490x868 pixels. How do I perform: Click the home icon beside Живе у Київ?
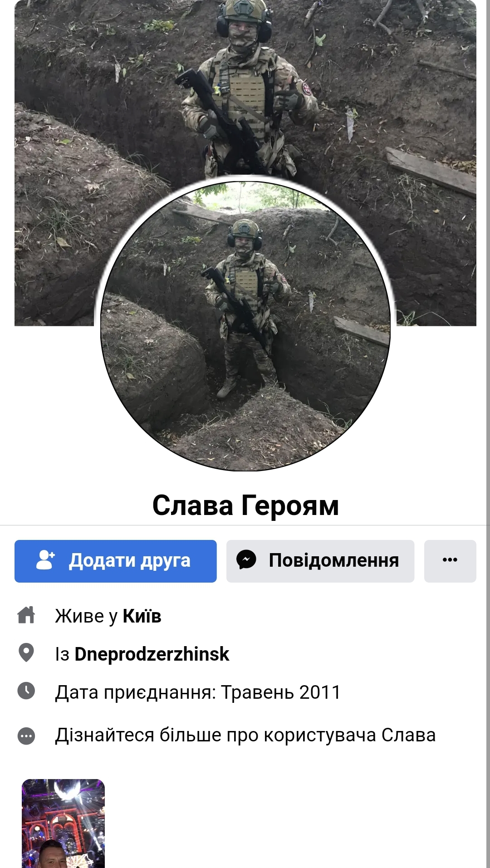tap(26, 615)
